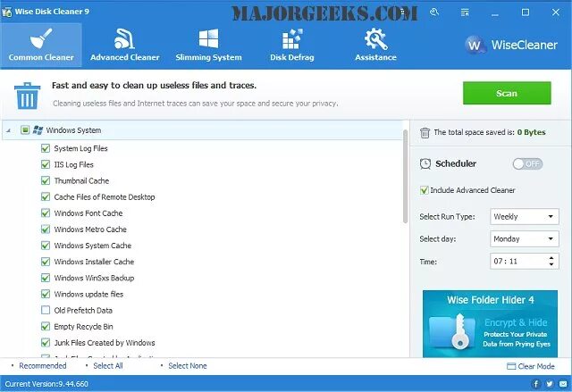
Task: Uncheck Windows update files
Action: coord(46,294)
